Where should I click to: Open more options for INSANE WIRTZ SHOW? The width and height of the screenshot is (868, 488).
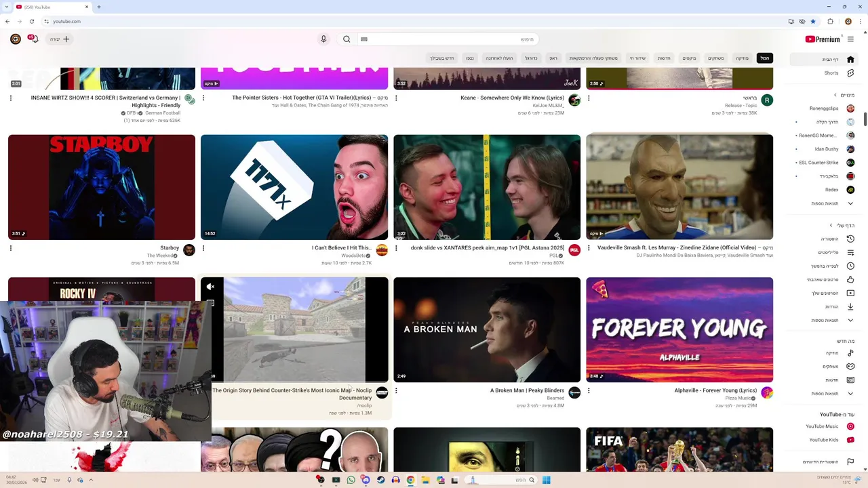point(11,98)
